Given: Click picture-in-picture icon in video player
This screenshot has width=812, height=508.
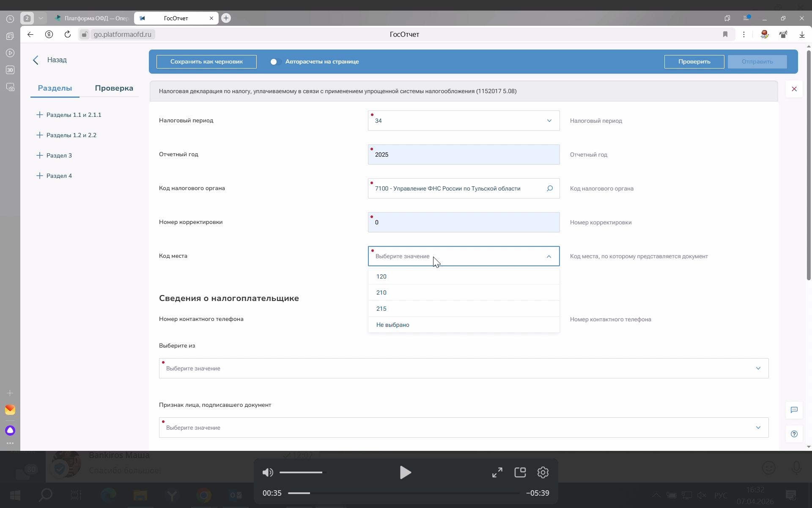Looking at the screenshot, I should pos(520,472).
